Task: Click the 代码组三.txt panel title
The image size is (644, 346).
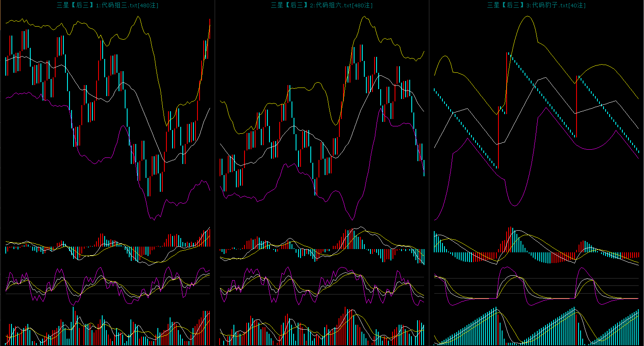Action: 107,5
